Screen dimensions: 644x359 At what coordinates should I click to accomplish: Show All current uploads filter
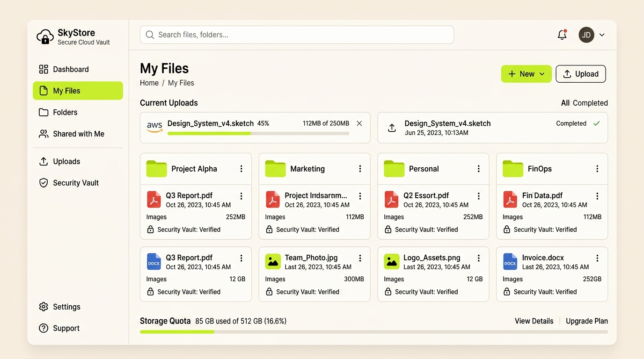565,103
